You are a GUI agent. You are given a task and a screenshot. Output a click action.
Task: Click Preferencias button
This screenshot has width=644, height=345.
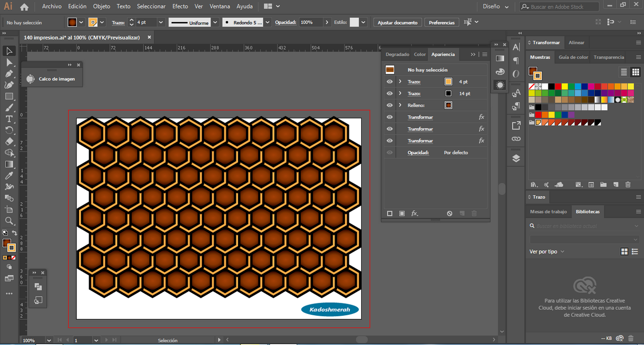pos(442,23)
